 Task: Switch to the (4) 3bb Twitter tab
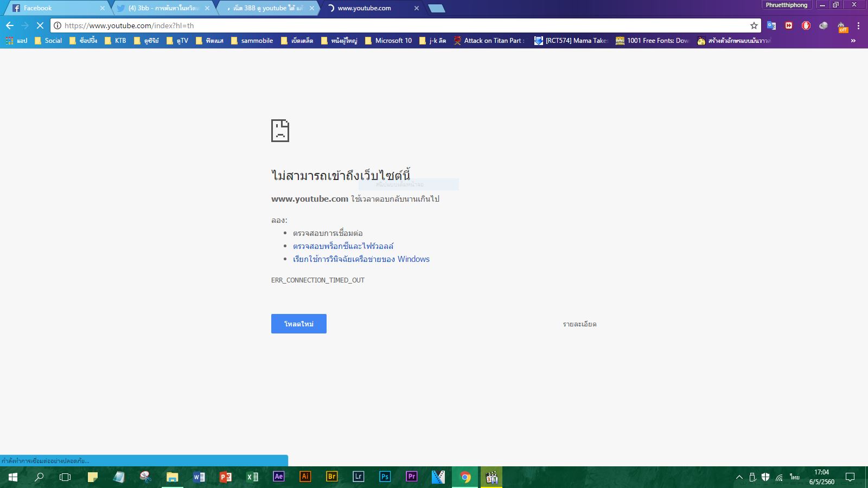click(163, 8)
